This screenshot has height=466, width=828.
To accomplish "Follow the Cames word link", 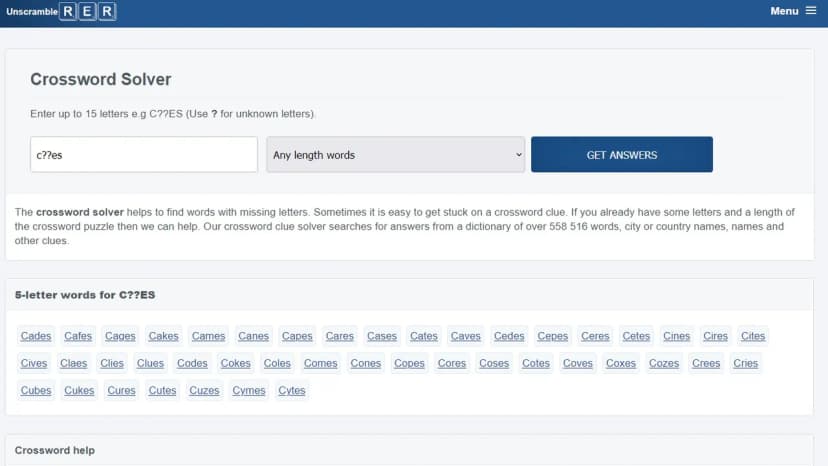I will (x=208, y=336).
